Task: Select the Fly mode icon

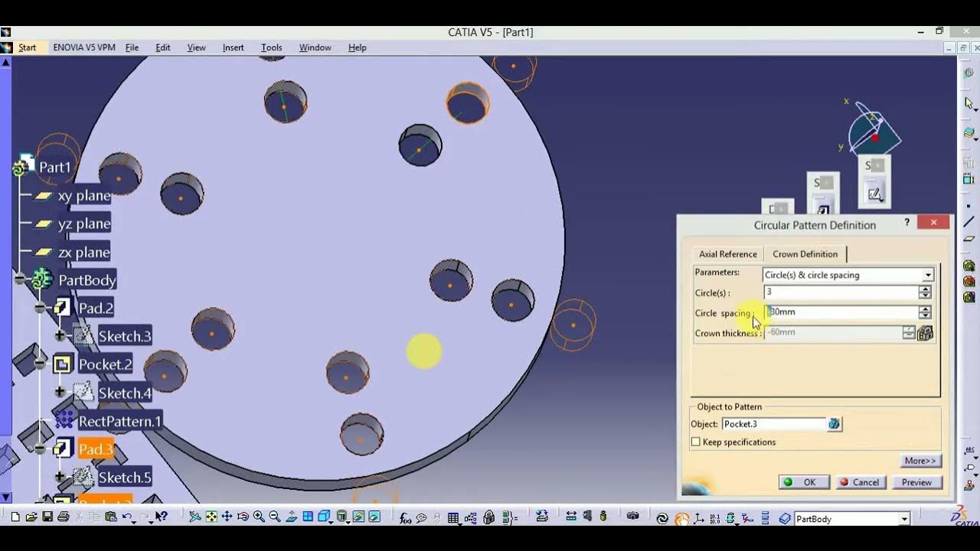Action: coord(195,517)
